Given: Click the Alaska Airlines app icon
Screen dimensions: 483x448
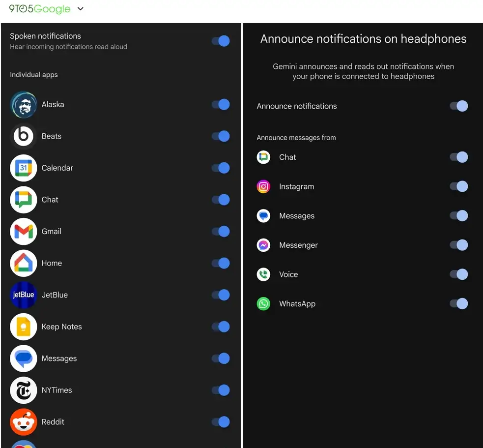Looking at the screenshot, I should coord(23,105).
